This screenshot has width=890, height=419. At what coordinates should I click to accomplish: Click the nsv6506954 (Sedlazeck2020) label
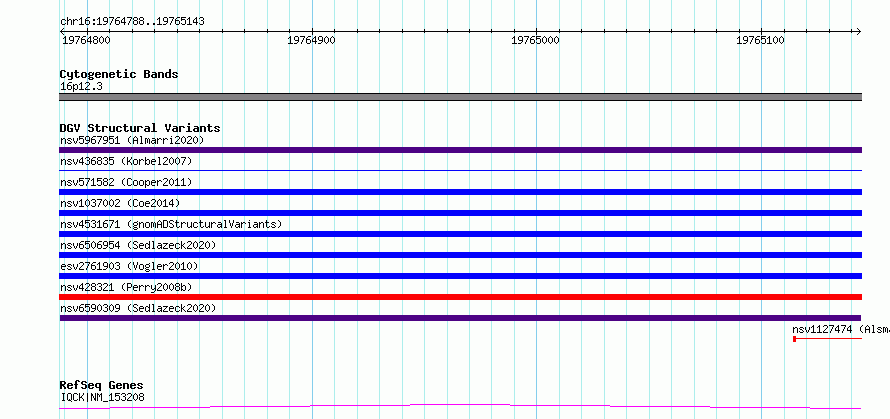[x=138, y=245]
